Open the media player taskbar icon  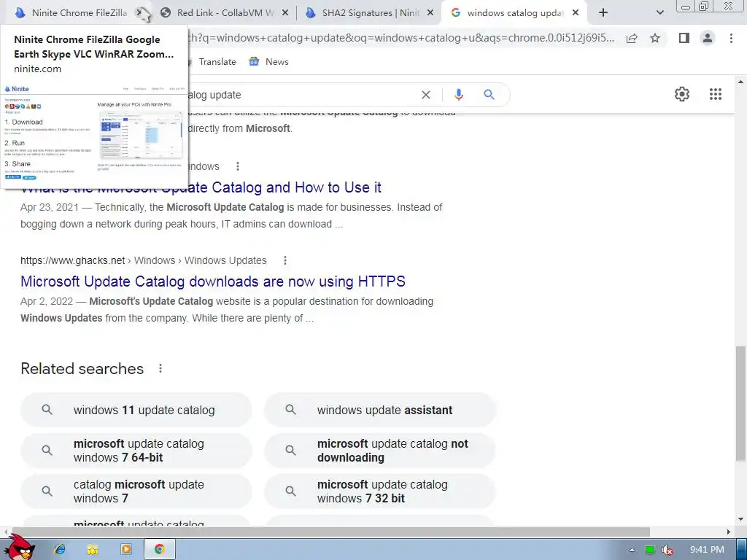click(126, 550)
